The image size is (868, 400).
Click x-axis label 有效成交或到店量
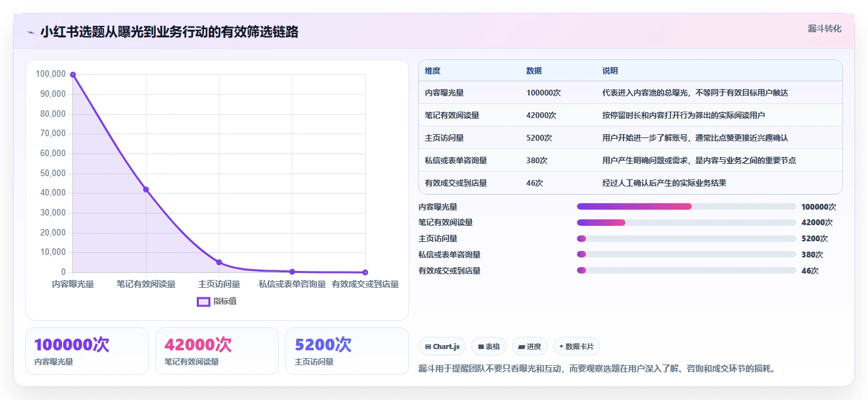365,285
